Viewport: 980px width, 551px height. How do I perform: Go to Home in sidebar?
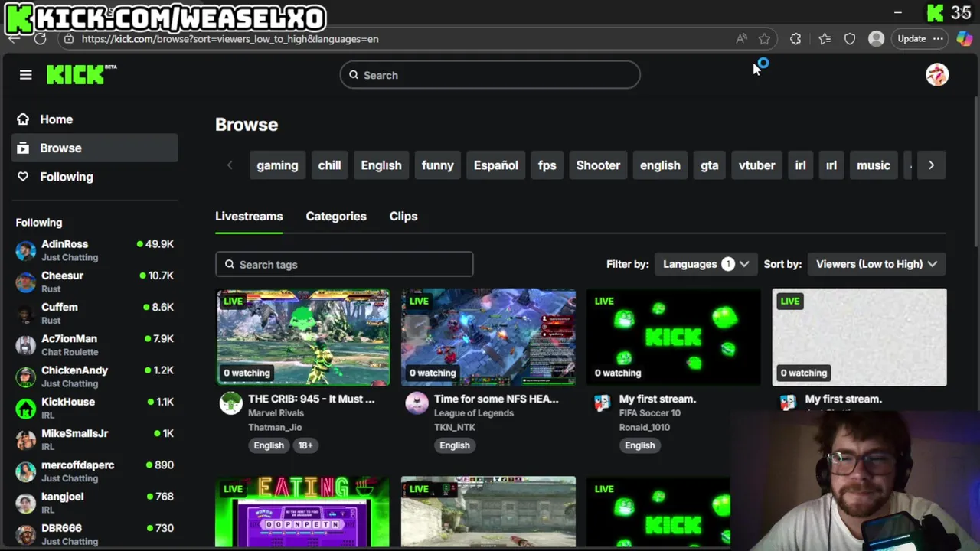(94, 119)
